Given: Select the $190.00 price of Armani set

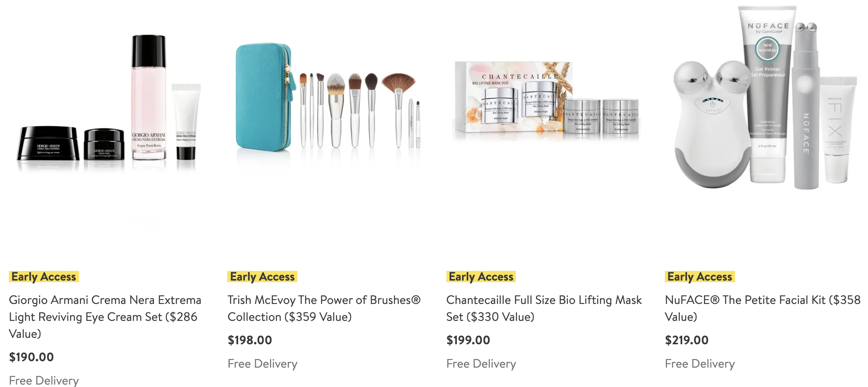Looking at the screenshot, I should pyautogui.click(x=31, y=357).
